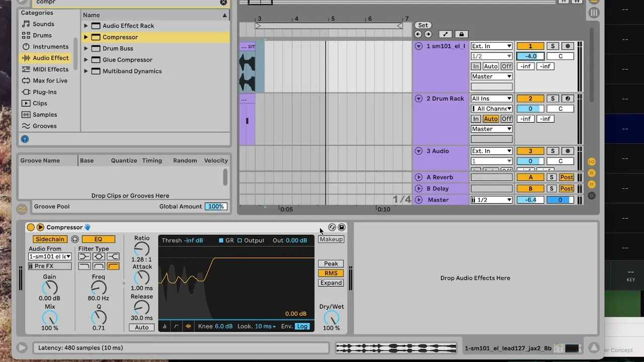Expand the Glue Compressor folder
This screenshot has width=644, height=362.
[86, 60]
